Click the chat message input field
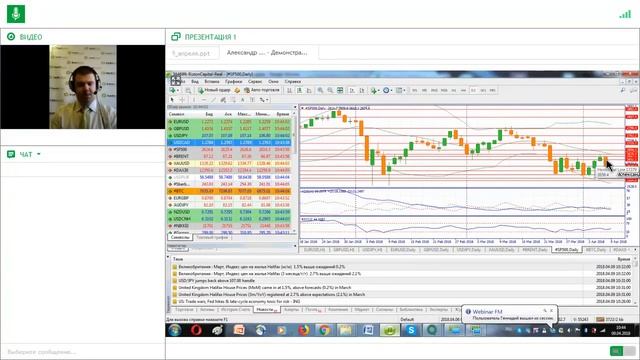This screenshot has width=640, height=360. (82, 351)
